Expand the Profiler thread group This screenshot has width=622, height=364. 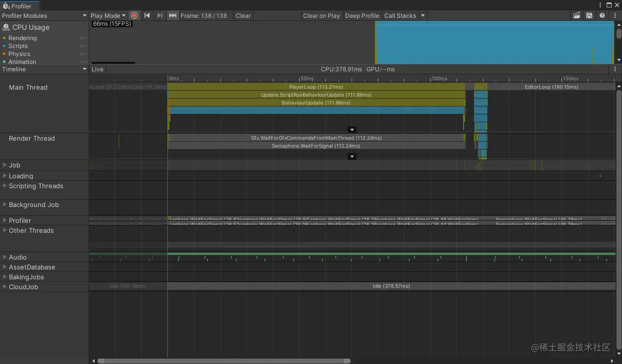coord(4,220)
